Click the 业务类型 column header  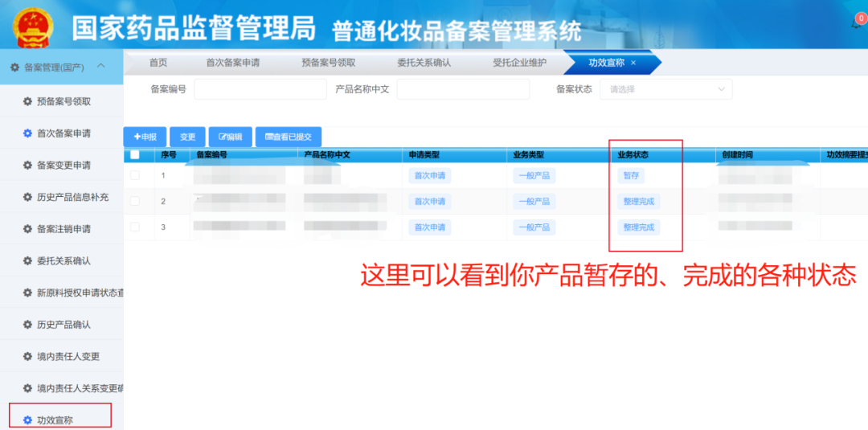[529, 155]
